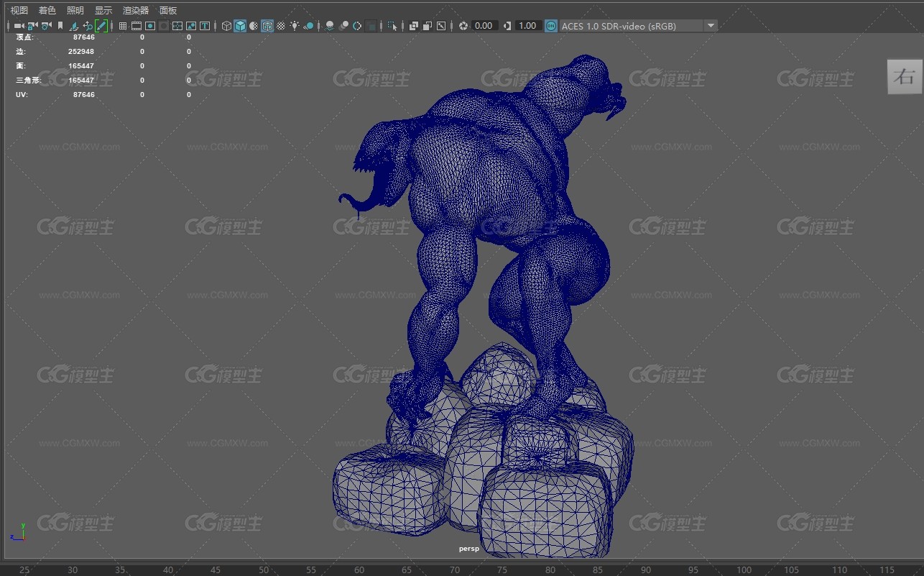Click the 边 count value 252948
924x576 pixels.
[x=81, y=51]
